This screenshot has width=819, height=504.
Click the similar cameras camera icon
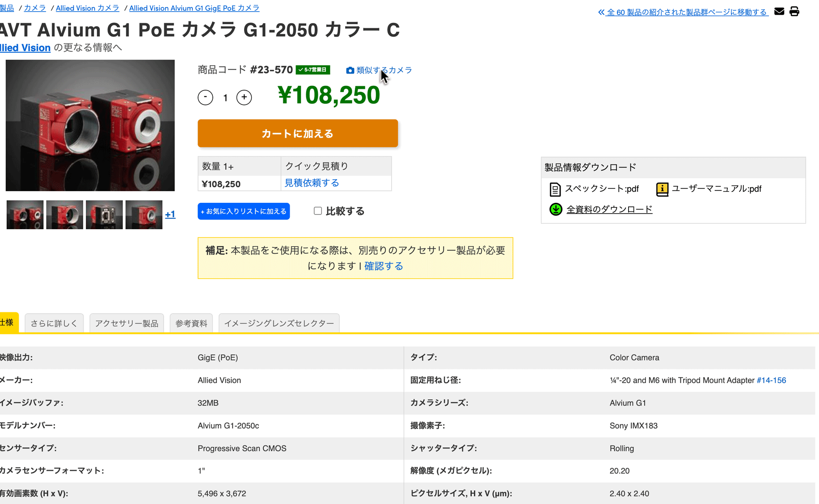(x=350, y=71)
